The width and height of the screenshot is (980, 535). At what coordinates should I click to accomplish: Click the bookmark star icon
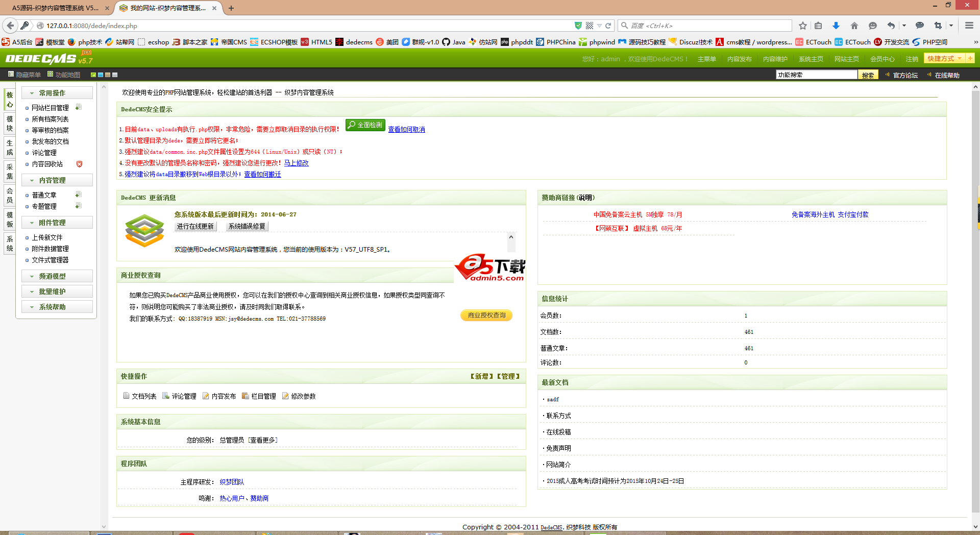[803, 26]
